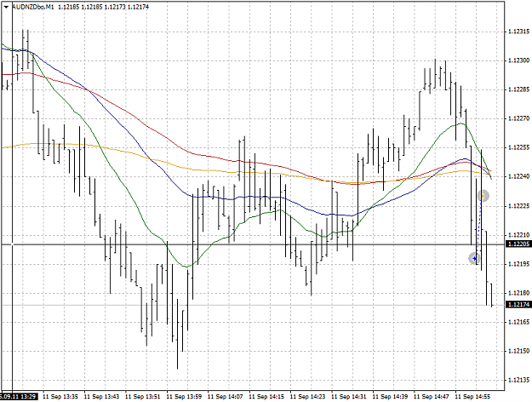Select the orange trade exit arrow marker
Viewport: 532px width, 402px height.
[483, 196]
